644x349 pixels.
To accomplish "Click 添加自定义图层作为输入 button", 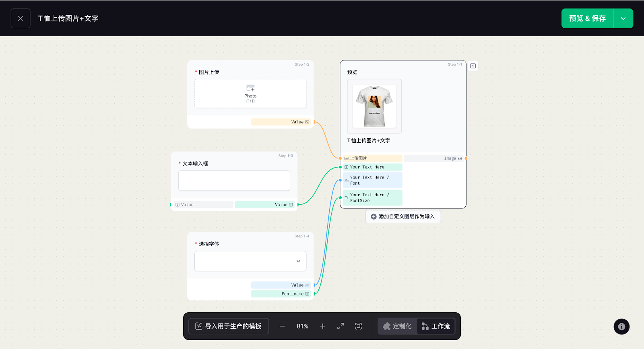I will coord(403,216).
